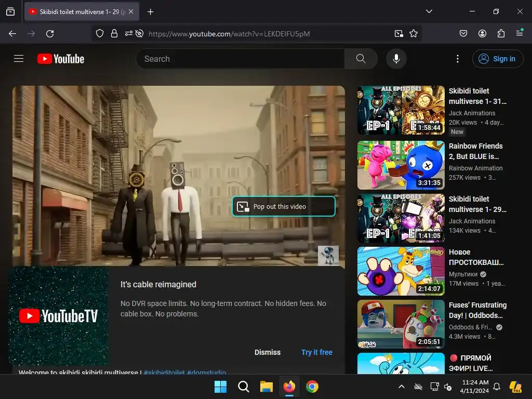The image size is (532, 399).
Task: Go forward one page
Action: [x=31, y=34]
